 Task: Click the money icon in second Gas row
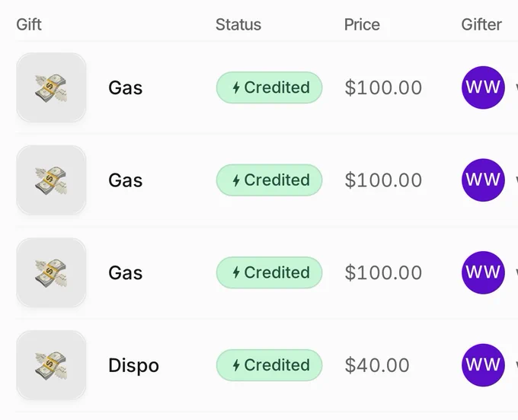coord(51,180)
